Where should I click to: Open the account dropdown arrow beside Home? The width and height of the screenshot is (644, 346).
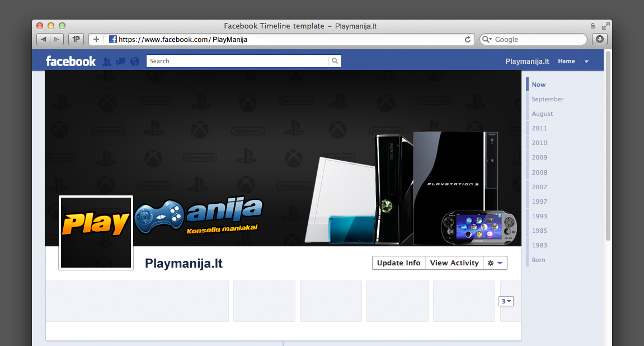click(x=586, y=61)
